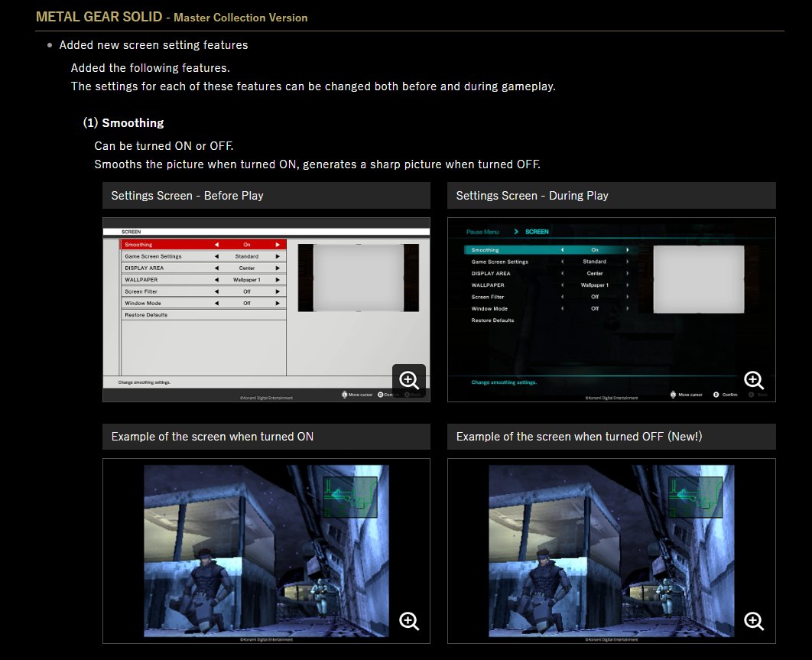Click the chevron between Pause Menu and SCREEN
The image size is (812, 660).
tap(516, 231)
